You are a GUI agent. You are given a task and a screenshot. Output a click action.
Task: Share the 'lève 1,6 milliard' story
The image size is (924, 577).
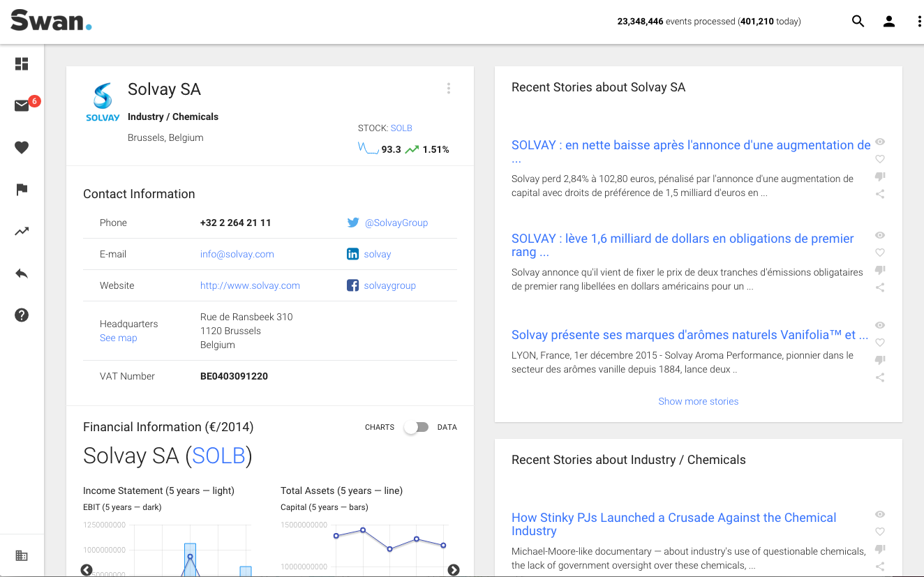pos(880,287)
